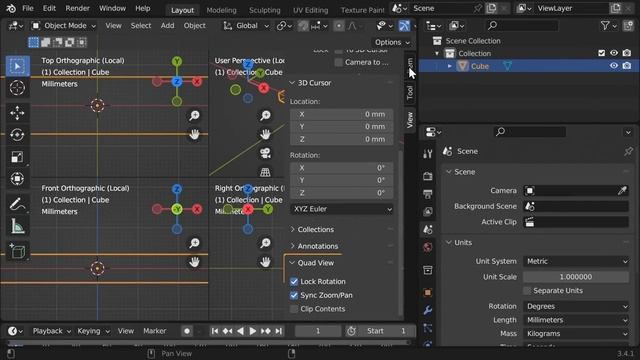The height and width of the screenshot is (360, 640).
Task: Toggle auto keying record button
Action: pos(187,331)
